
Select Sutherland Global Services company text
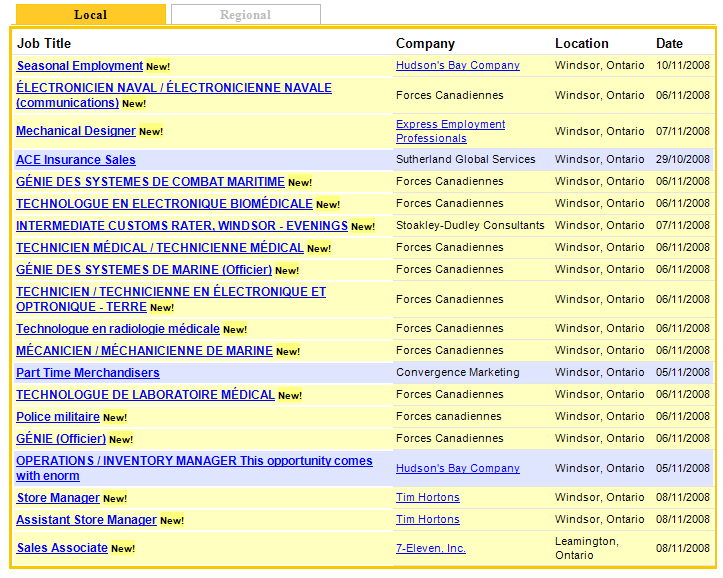(x=466, y=159)
